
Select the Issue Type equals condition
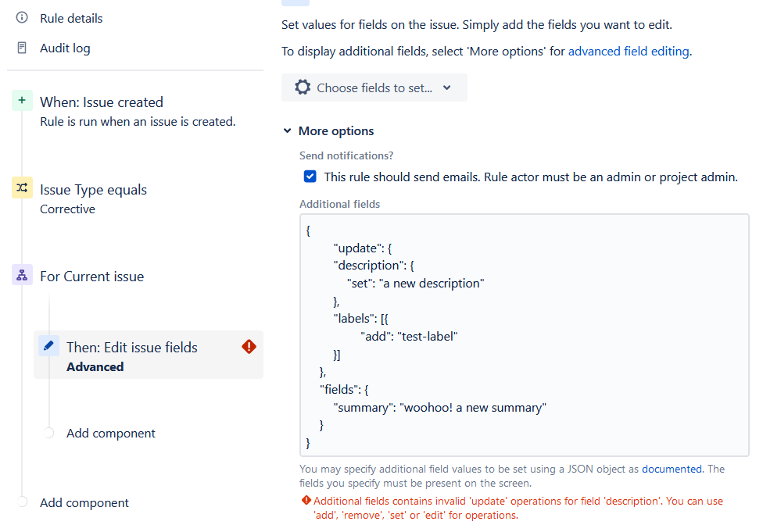[93, 190]
